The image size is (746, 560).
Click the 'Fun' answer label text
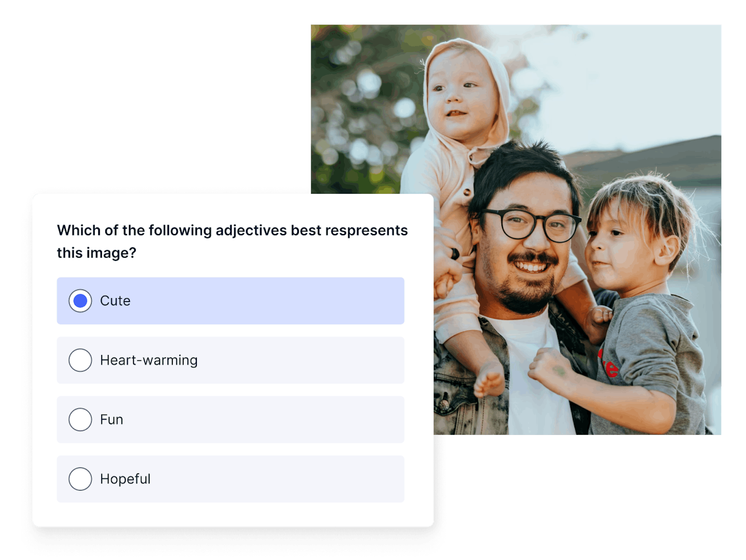[111, 420]
